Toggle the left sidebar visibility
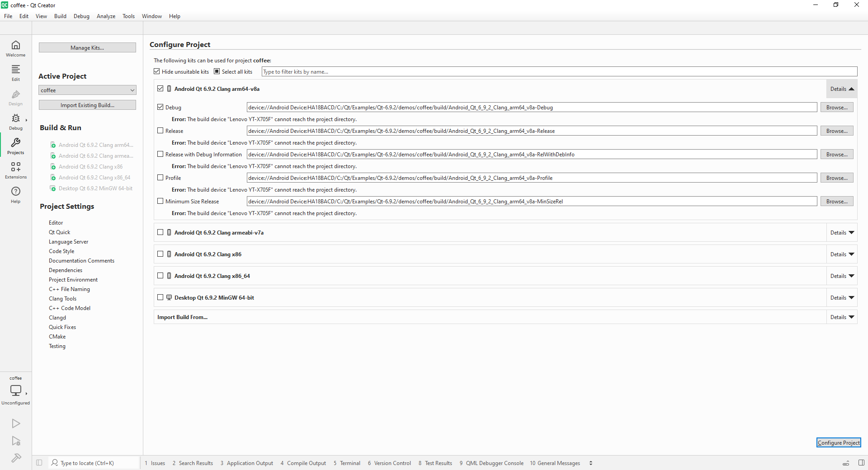Screen dimensions: 868x470 [39, 463]
